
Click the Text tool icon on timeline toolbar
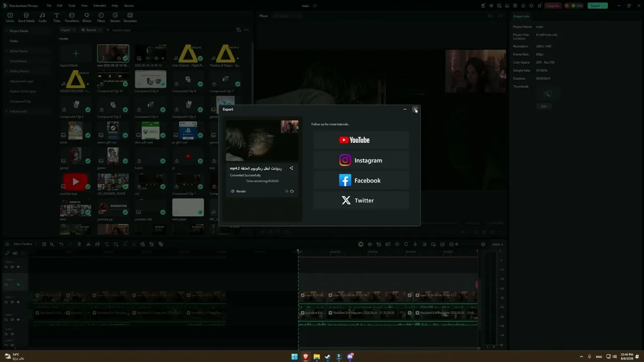[107, 244]
